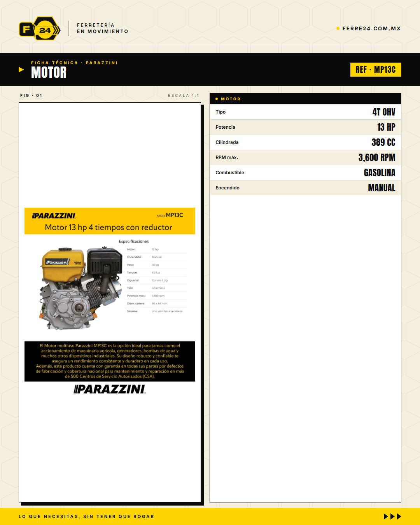Click the big white MOTOR title
The image size is (420, 525).
pyautogui.click(x=49, y=73)
